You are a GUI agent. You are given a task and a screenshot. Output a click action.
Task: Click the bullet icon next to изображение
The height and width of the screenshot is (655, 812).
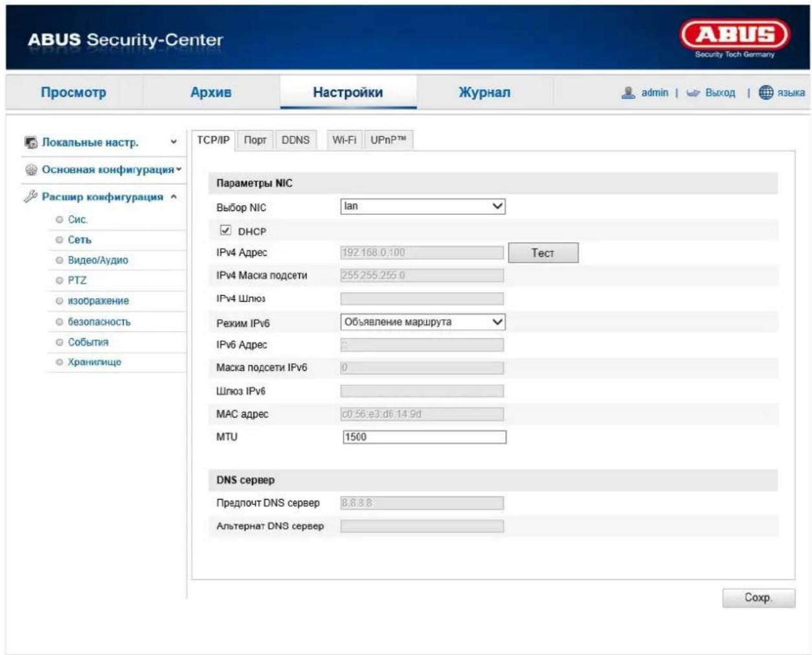[60, 301]
